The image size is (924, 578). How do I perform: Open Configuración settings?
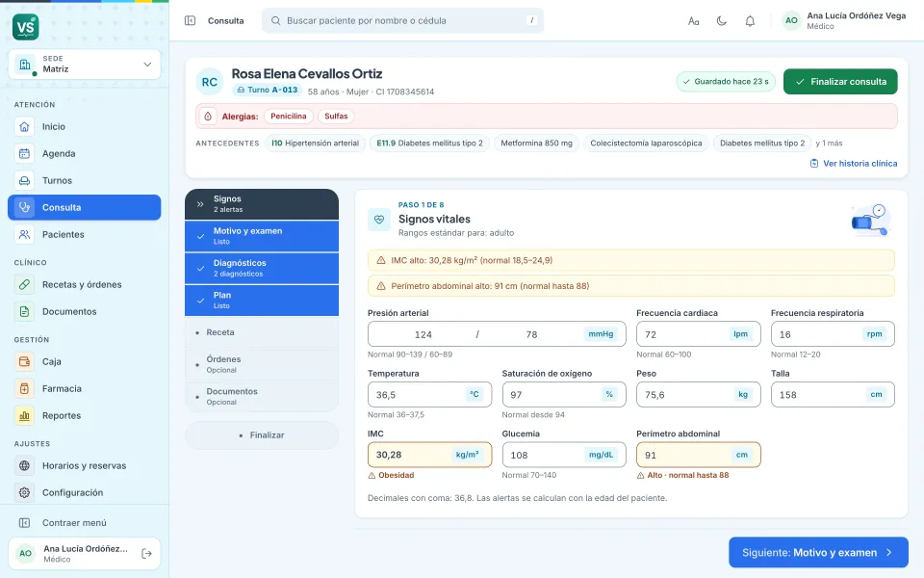point(85,492)
